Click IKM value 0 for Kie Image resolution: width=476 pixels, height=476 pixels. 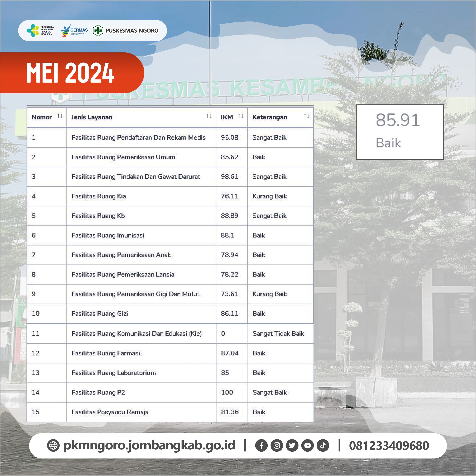[x=223, y=334]
